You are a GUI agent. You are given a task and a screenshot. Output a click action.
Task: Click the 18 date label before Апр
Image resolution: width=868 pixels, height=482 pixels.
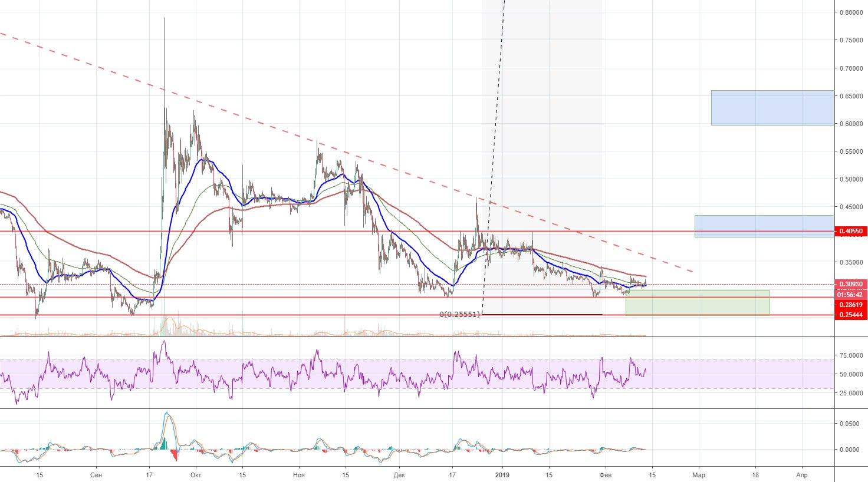pos(756,475)
